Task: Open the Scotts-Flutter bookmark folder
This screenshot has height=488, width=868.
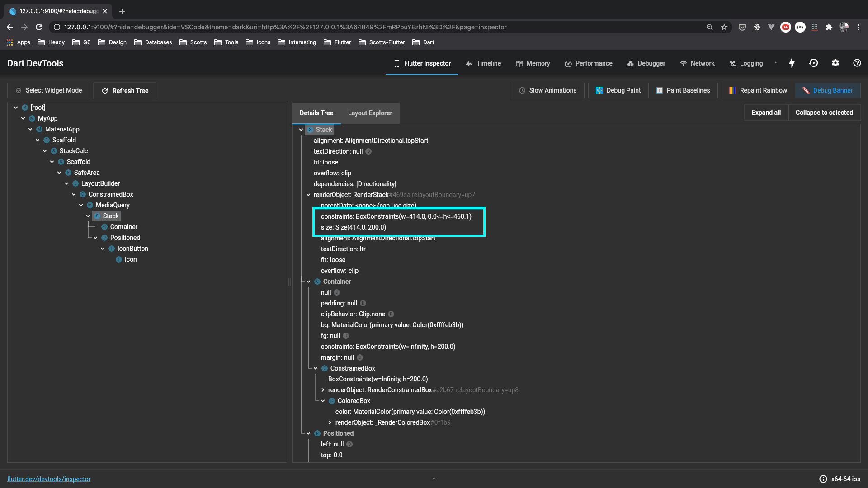Action: pyautogui.click(x=382, y=42)
